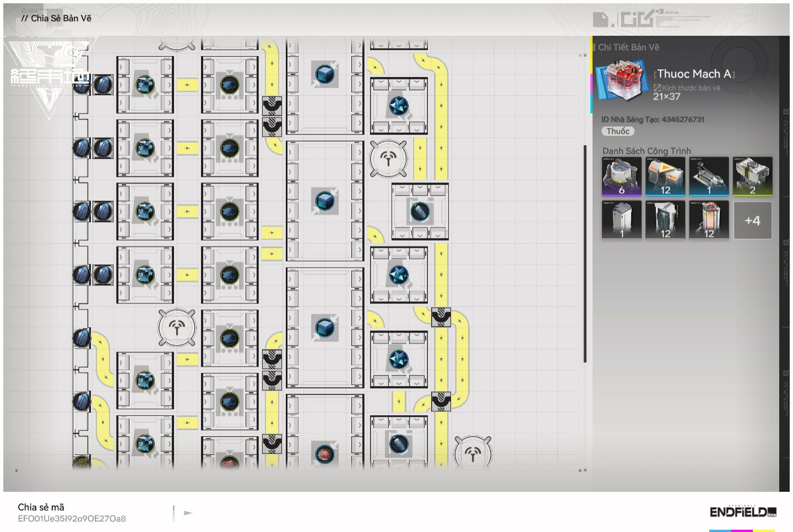
Task: Click the arrow icon beside the share code
Action: pyautogui.click(x=188, y=513)
